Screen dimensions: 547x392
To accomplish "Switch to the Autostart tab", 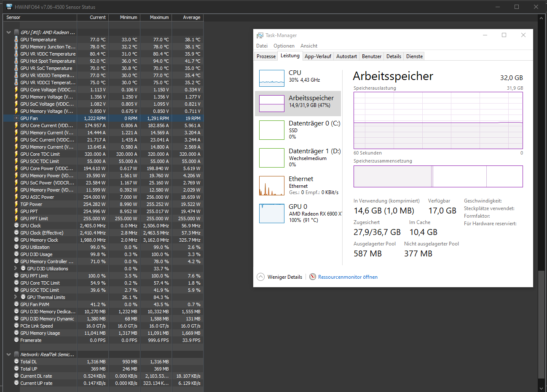I will [346, 56].
